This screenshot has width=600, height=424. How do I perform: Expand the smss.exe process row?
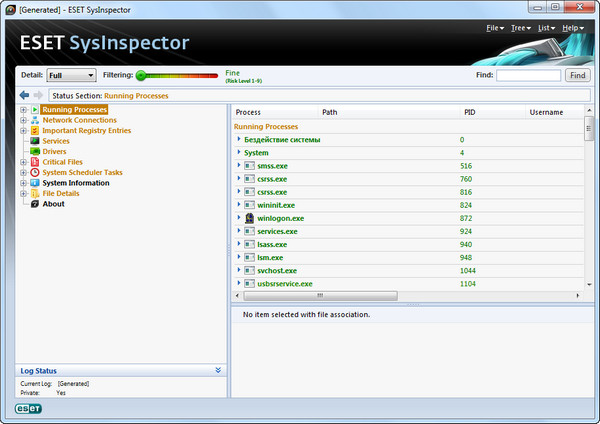pyautogui.click(x=239, y=165)
